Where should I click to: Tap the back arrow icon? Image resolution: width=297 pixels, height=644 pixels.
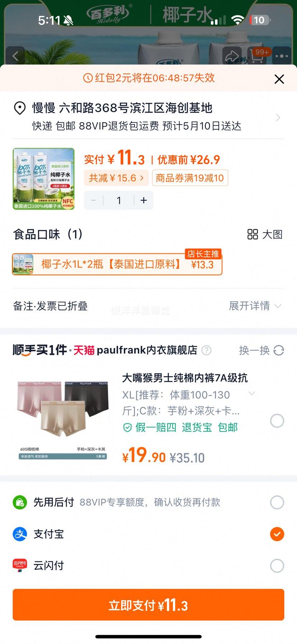(15, 56)
